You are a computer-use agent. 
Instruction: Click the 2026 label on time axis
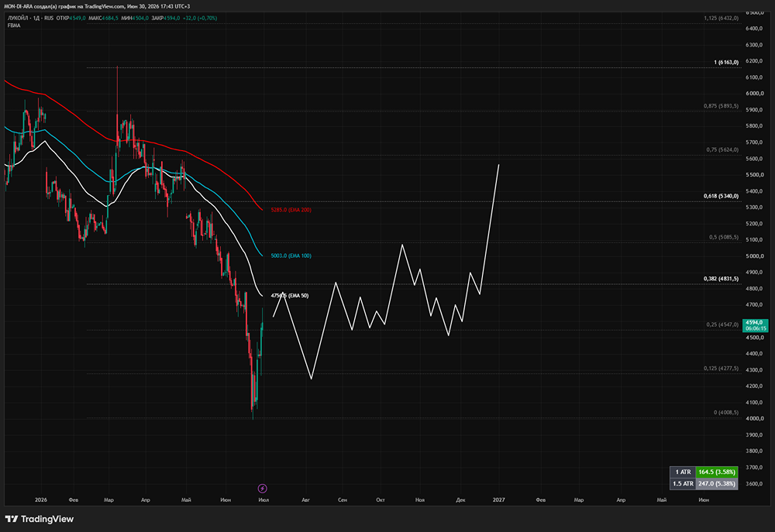click(x=41, y=500)
